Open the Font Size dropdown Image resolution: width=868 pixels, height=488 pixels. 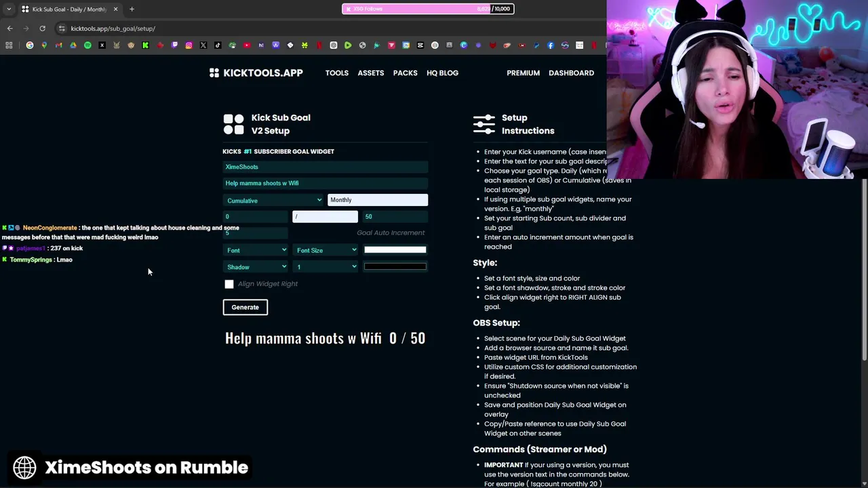[325, 250]
